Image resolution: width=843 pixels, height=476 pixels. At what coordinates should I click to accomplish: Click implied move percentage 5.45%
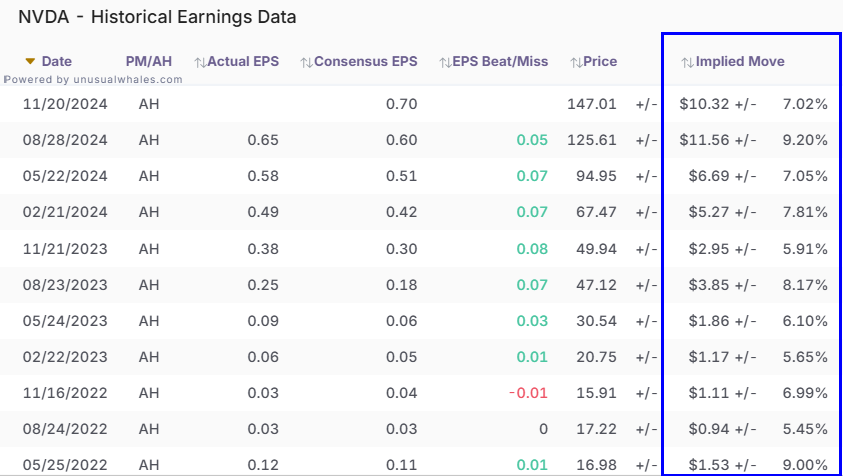[805, 429]
